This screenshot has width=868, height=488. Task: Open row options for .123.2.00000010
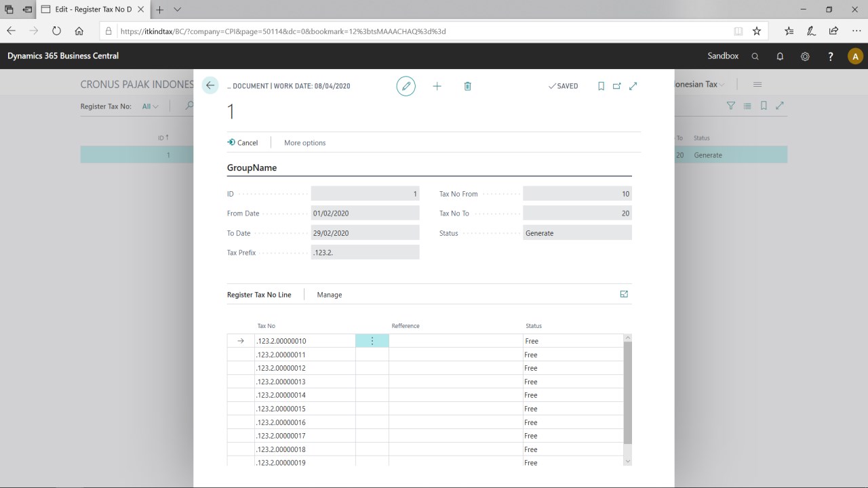[372, 341]
